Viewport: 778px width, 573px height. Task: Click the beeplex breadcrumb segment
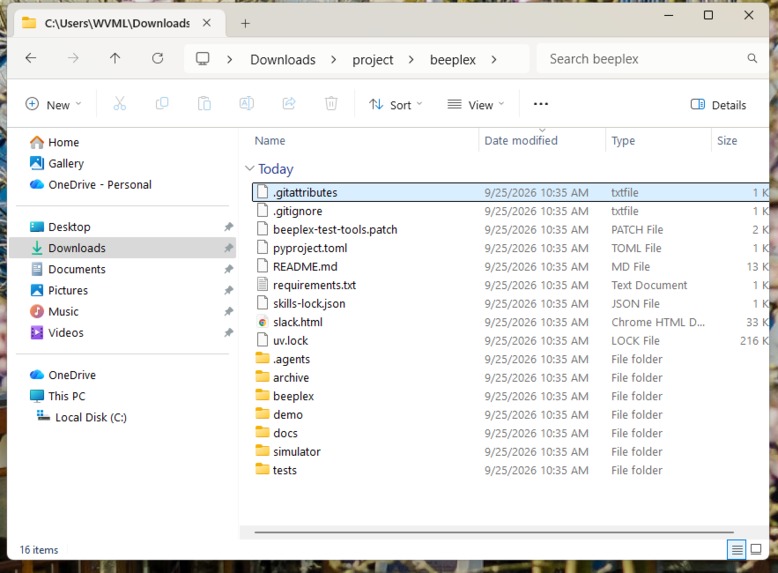[x=453, y=60]
